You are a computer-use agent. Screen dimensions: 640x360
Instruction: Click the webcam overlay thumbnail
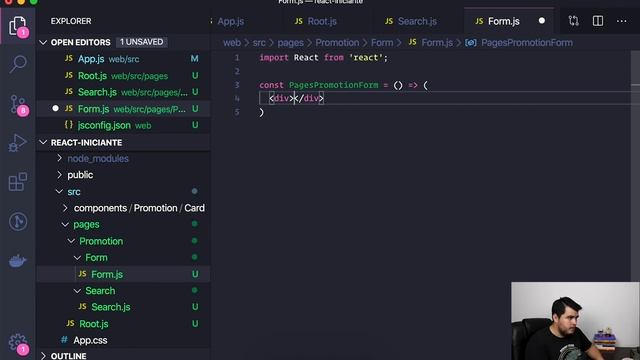[576, 321]
